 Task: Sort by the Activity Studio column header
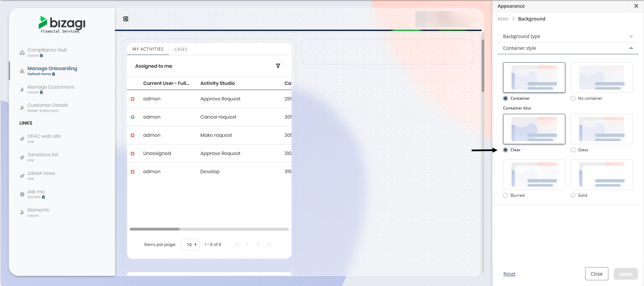pos(218,83)
